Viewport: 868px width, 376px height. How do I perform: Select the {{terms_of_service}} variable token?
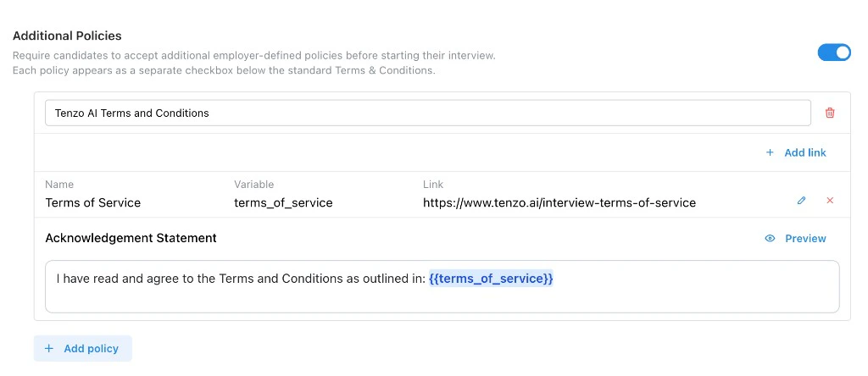(491, 279)
